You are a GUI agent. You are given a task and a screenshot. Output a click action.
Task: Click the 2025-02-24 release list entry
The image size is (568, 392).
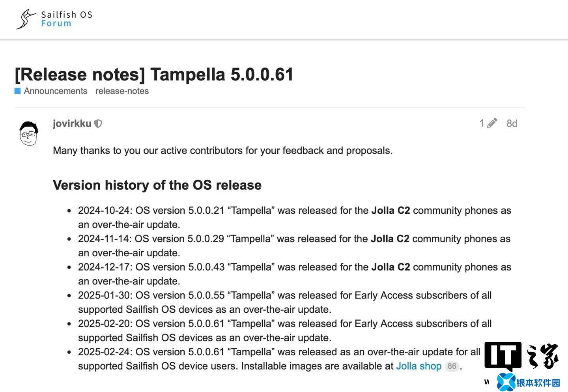coord(279,359)
